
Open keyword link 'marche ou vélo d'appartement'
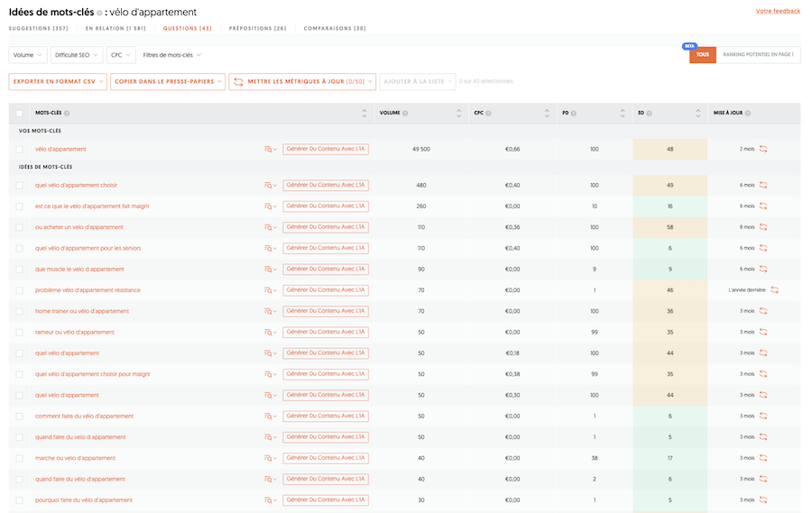pos(75,458)
